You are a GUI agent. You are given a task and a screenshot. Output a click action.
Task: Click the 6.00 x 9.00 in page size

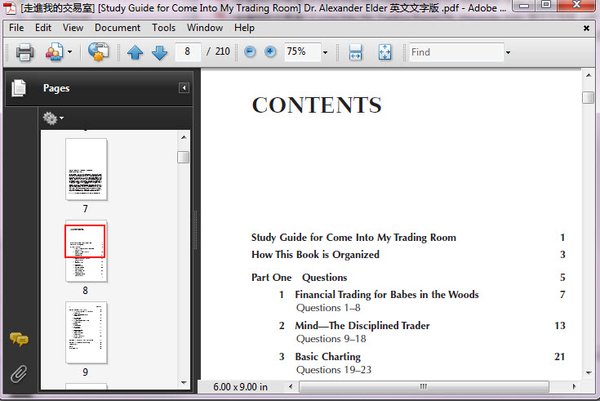240,387
